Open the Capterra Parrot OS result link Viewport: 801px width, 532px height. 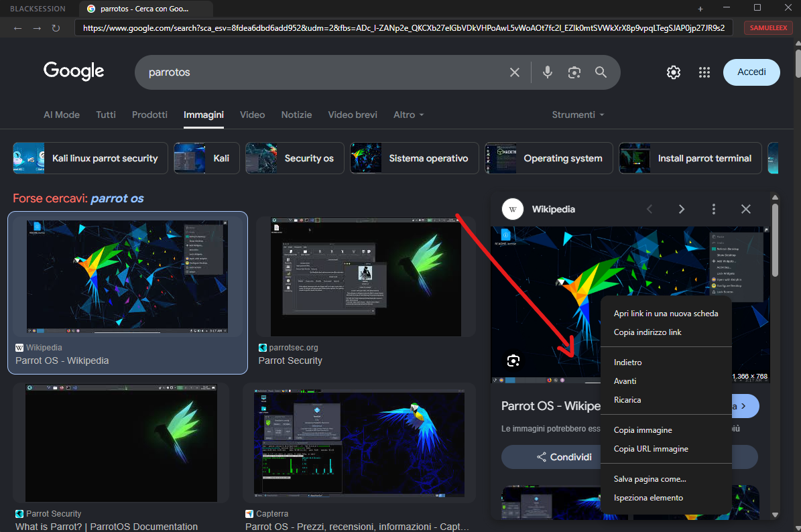click(357, 527)
